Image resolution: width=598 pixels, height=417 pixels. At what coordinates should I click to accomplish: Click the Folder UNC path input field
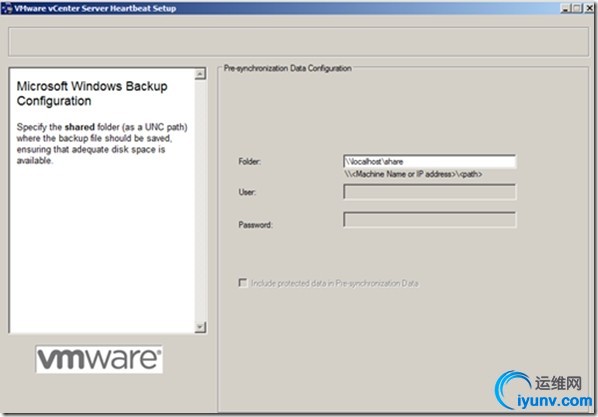pyautogui.click(x=429, y=161)
